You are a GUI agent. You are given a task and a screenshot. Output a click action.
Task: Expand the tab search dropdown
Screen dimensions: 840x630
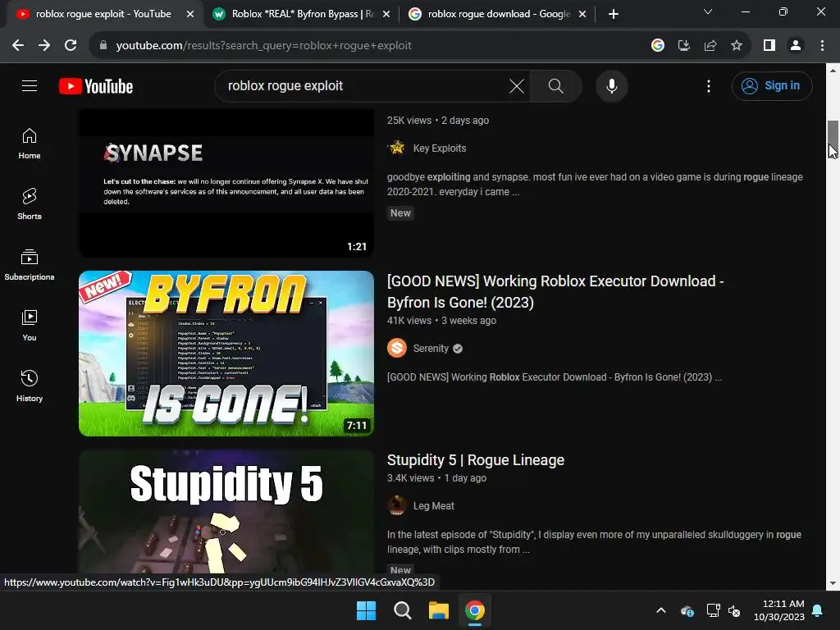click(x=708, y=11)
